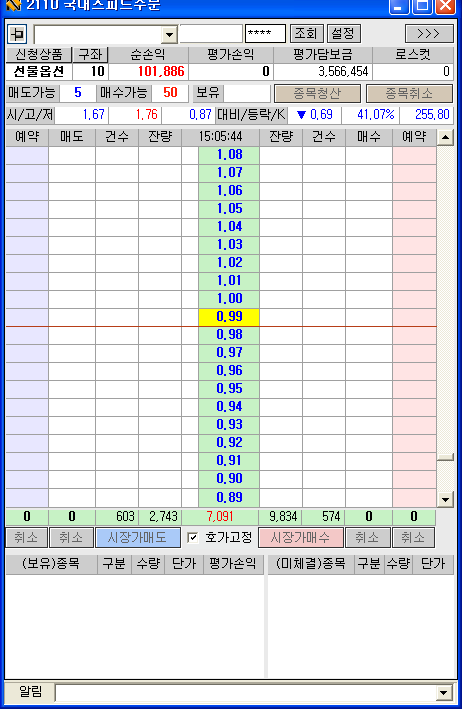Click the app logo icon in title bar
Viewport: 462px width, 709px height.
click(13, 5)
